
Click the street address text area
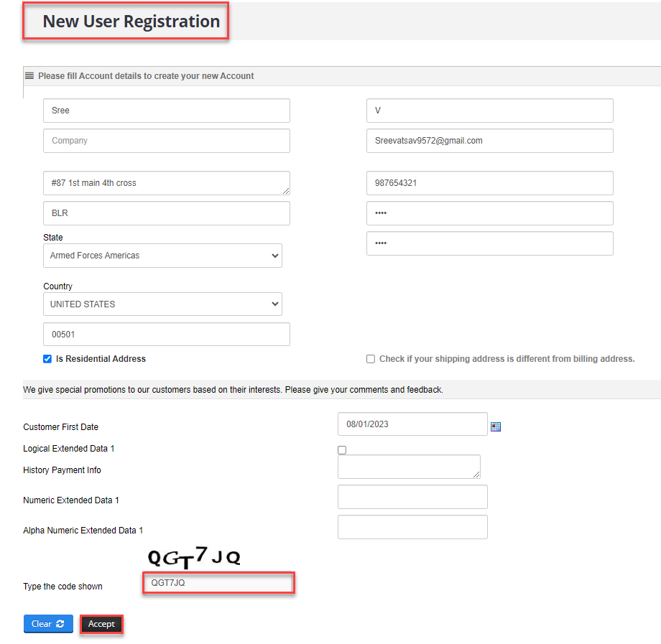click(x=167, y=183)
